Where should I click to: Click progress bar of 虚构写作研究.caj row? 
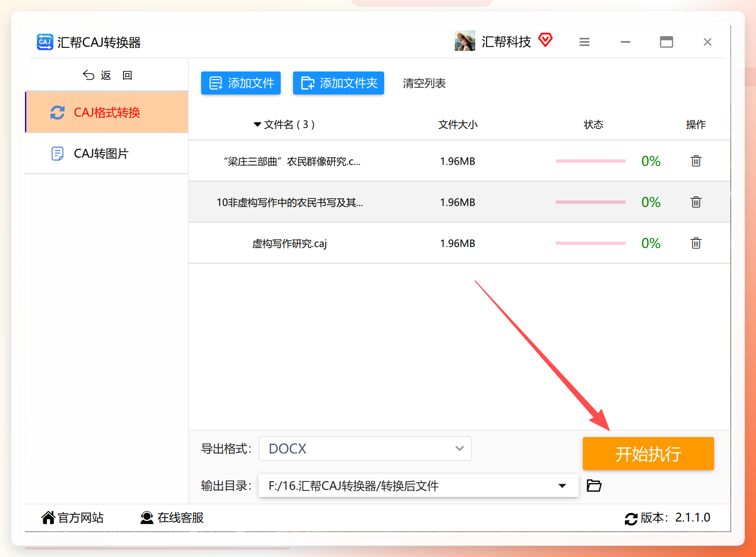591,243
